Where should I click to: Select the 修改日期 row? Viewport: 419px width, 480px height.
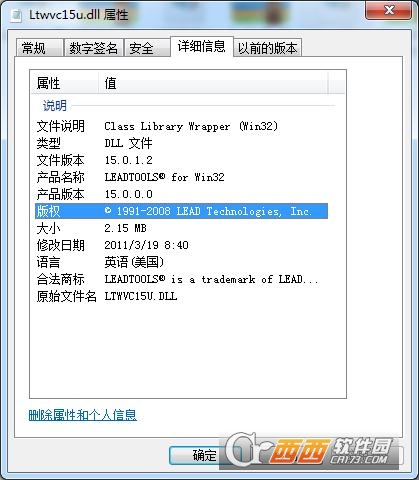click(x=181, y=245)
